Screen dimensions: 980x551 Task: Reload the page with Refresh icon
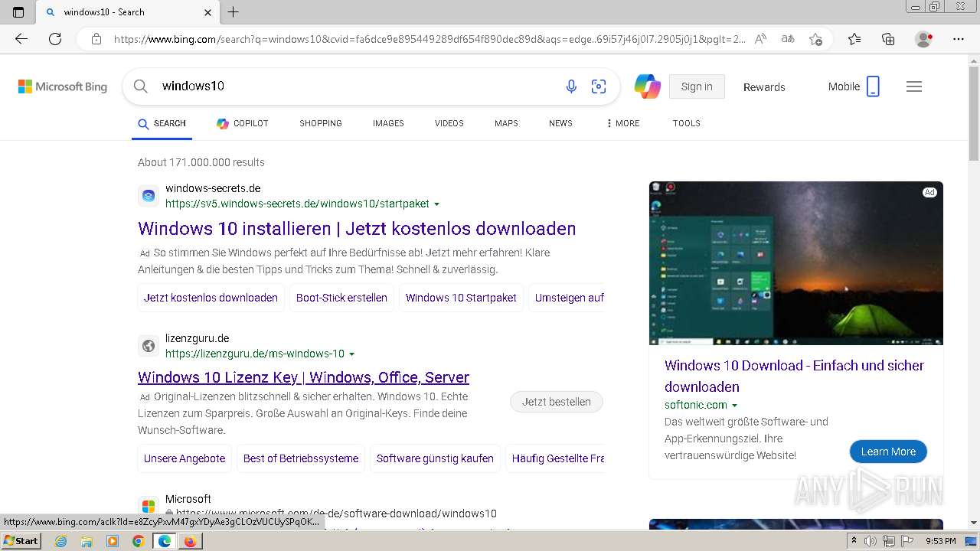pos(55,39)
